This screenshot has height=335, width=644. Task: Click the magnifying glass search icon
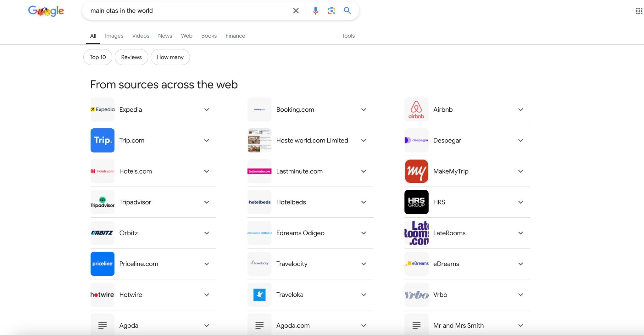(347, 11)
